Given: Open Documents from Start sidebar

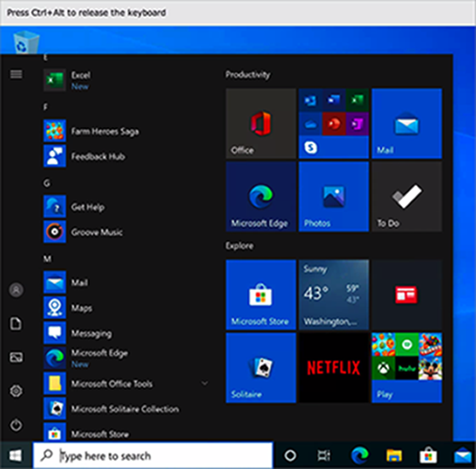Looking at the screenshot, I should [x=17, y=324].
